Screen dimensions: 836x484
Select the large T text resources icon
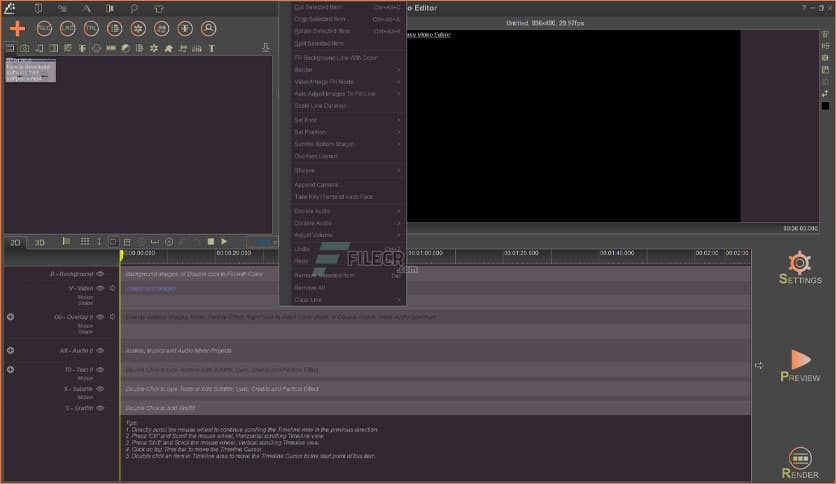click(x=212, y=48)
